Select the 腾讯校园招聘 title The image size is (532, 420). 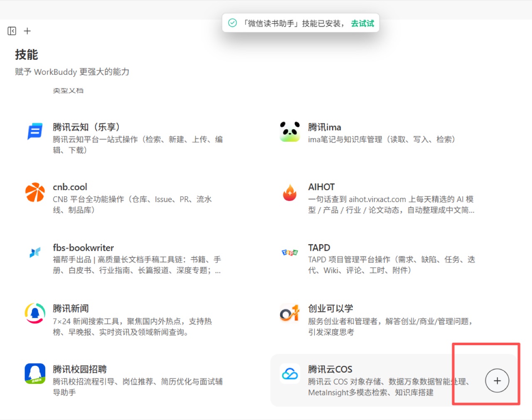[x=80, y=369]
